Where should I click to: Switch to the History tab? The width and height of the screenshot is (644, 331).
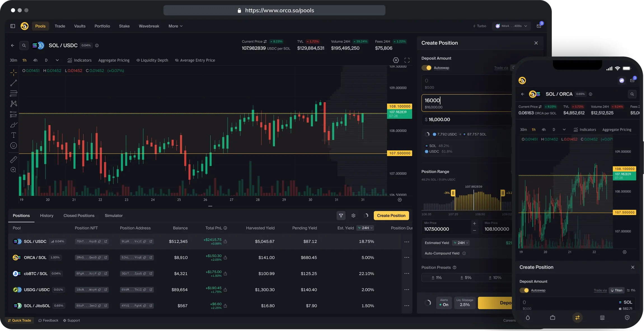click(46, 216)
